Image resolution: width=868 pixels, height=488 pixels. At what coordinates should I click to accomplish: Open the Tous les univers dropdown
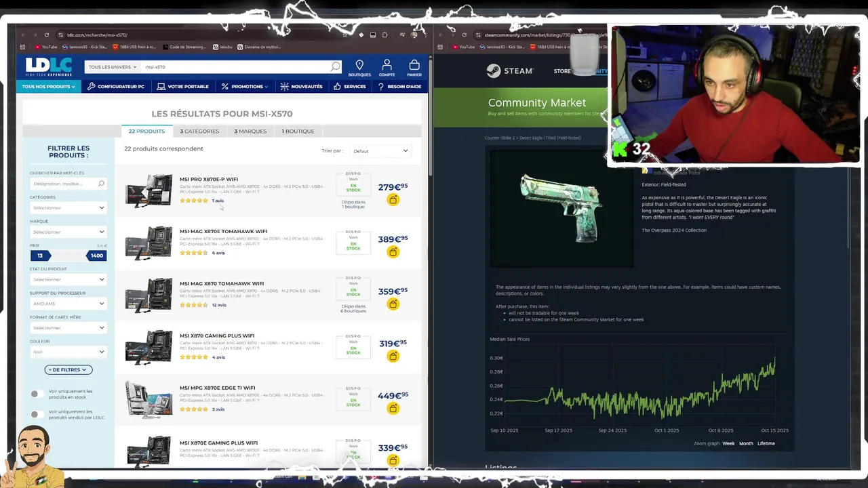coord(113,67)
